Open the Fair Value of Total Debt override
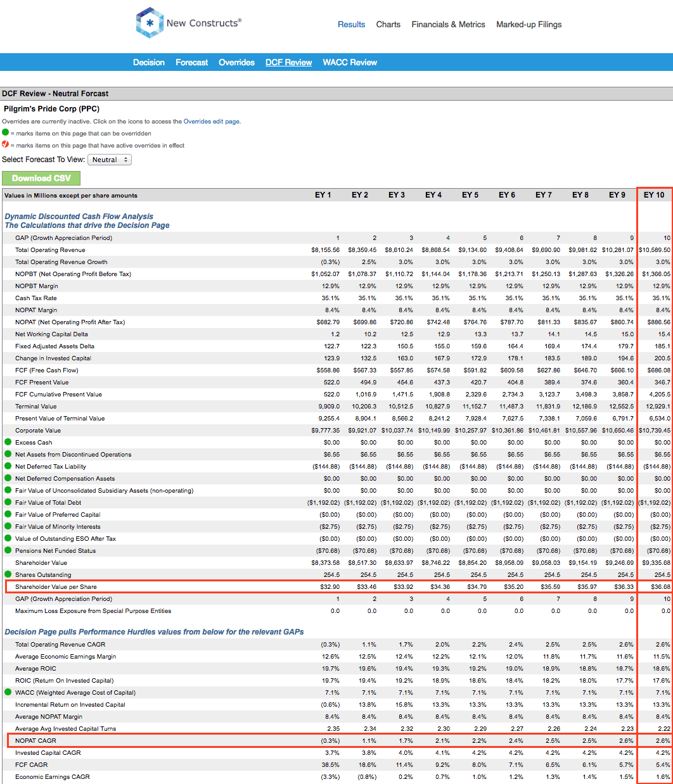The image size is (673, 784). (8, 502)
